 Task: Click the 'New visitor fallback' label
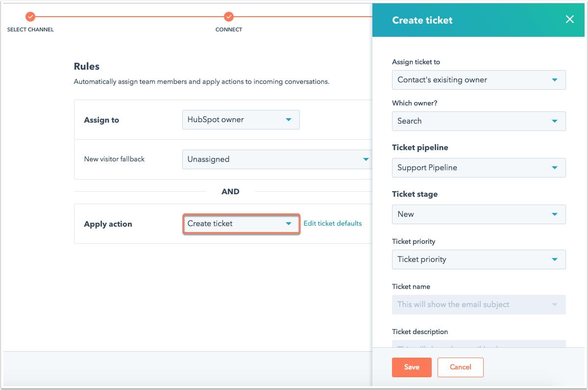pyautogui.click(x=114, y=159)
